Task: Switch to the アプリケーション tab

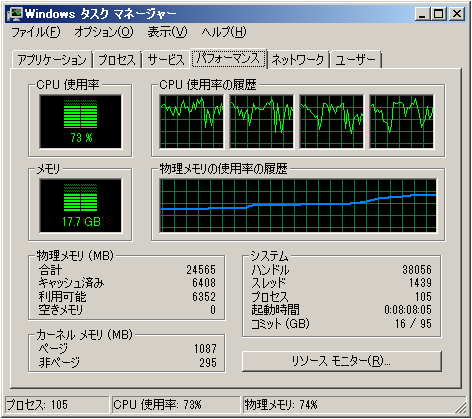Action: click(52, 60)
